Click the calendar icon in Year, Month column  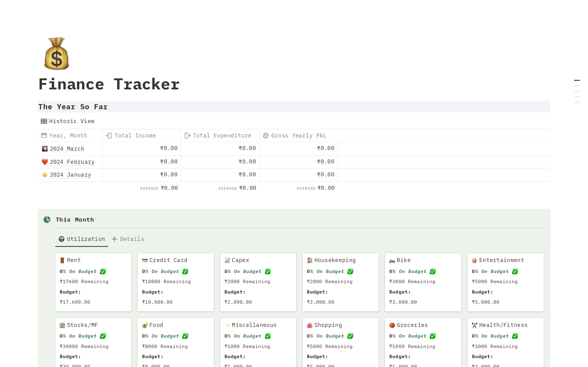click(x=44, y=135)
